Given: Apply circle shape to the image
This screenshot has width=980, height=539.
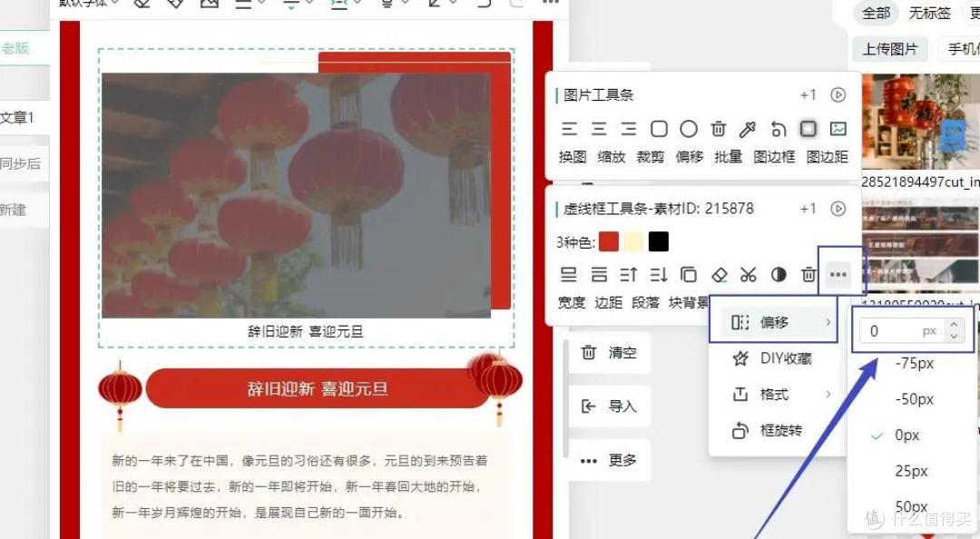Looking at the screenshot, I should [x=689, y=129].
